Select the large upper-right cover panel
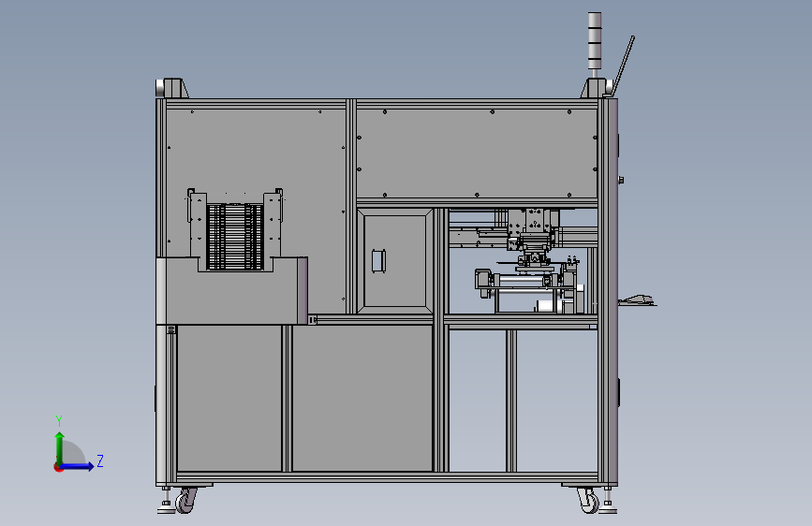This screenshot has width=812, height=526. (x=477, y=153)
